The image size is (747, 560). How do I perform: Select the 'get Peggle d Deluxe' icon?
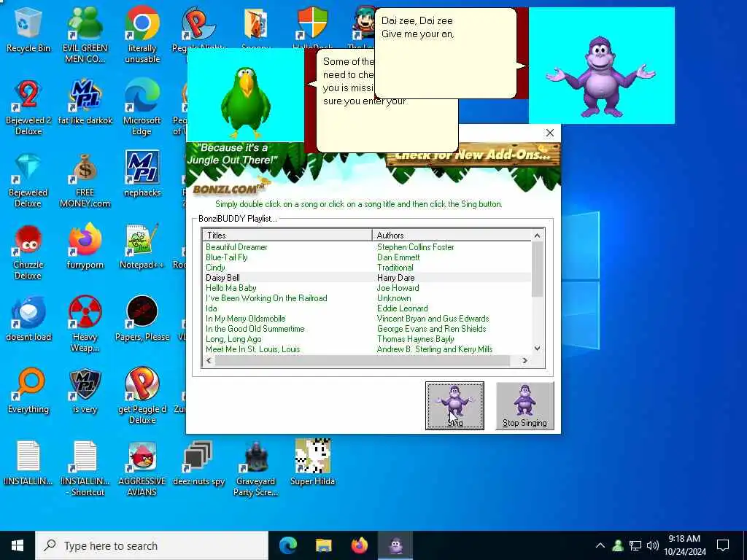point(142,396)
